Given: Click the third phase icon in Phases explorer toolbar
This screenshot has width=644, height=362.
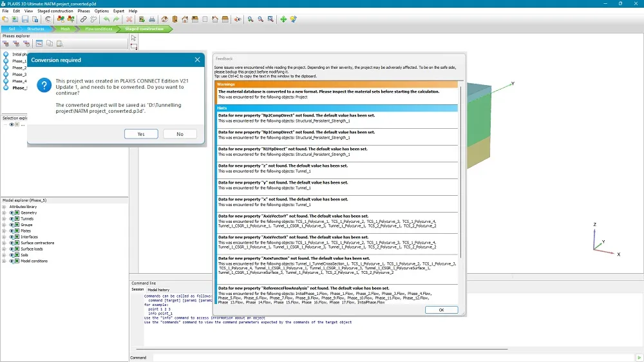Looking at the screenshot, I should (x=26, y=44).
